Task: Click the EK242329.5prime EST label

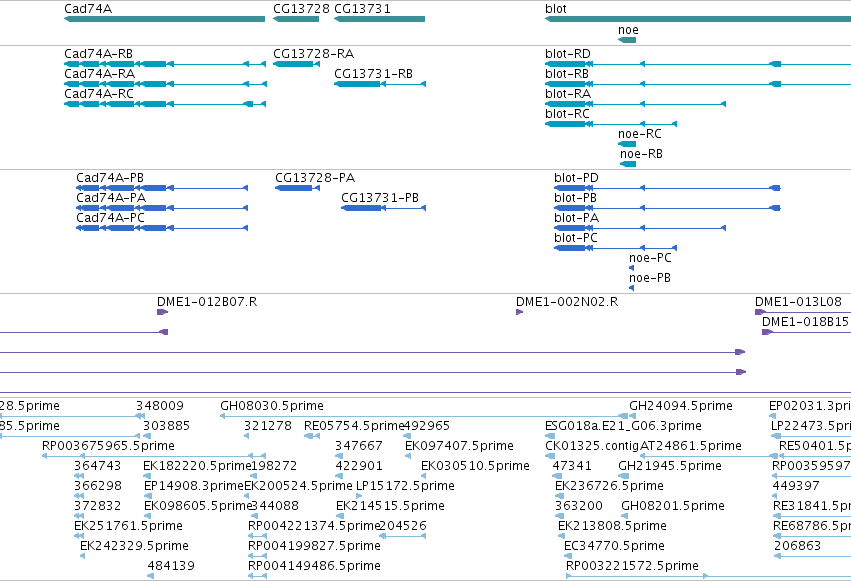Action: click(134, 546)
